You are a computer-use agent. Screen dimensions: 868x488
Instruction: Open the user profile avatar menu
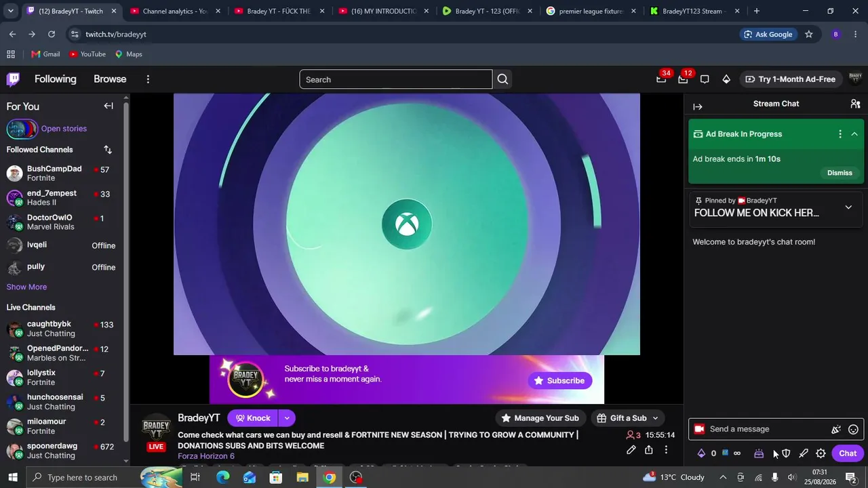[855, 79]
